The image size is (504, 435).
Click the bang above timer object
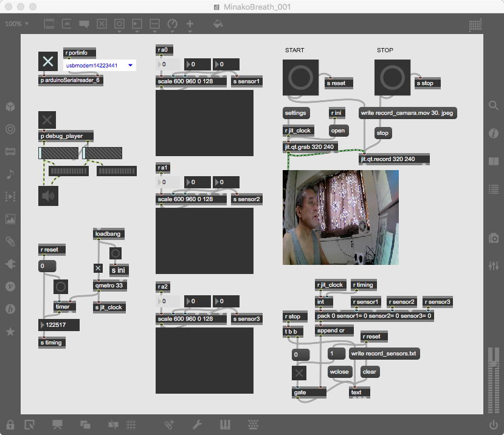(60, 287)
